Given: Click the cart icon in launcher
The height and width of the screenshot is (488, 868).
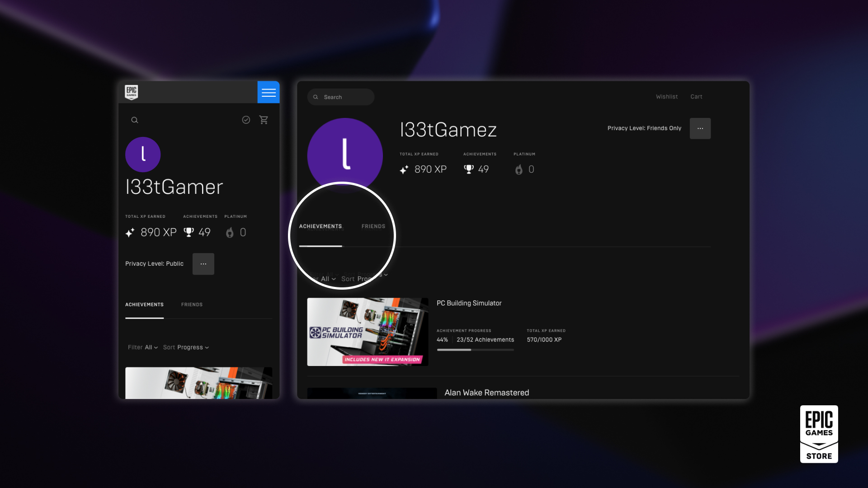Looking at the screenshot, I should coord(264,120).
